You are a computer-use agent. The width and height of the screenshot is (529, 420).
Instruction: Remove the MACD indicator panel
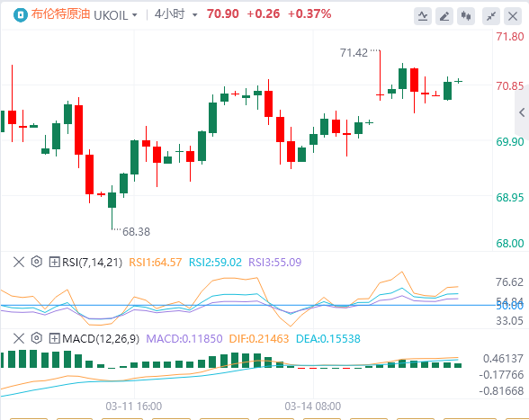tap(19, 338)
